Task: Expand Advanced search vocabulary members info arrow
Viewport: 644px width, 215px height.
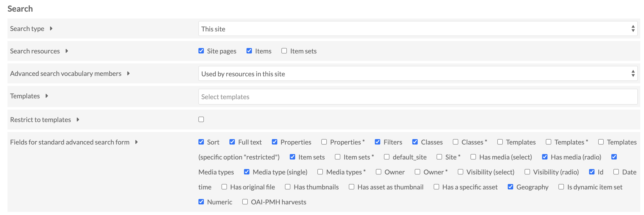Action: click(x=128, y=73)
